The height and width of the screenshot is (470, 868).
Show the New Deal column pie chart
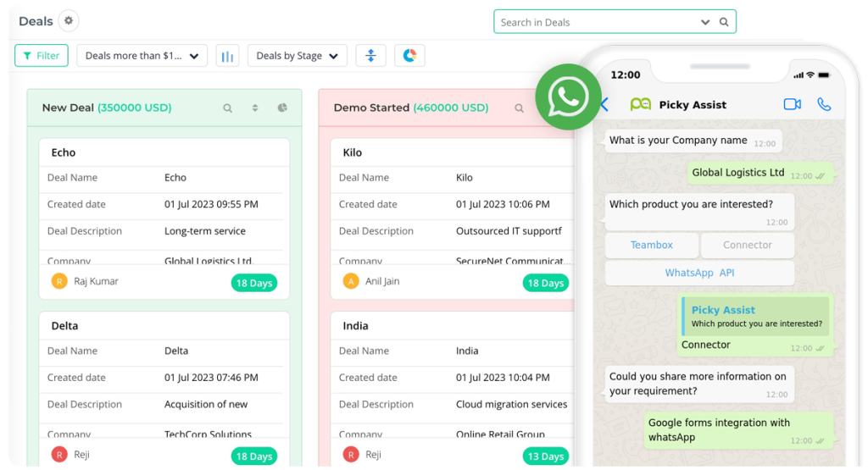pos(282,108)
